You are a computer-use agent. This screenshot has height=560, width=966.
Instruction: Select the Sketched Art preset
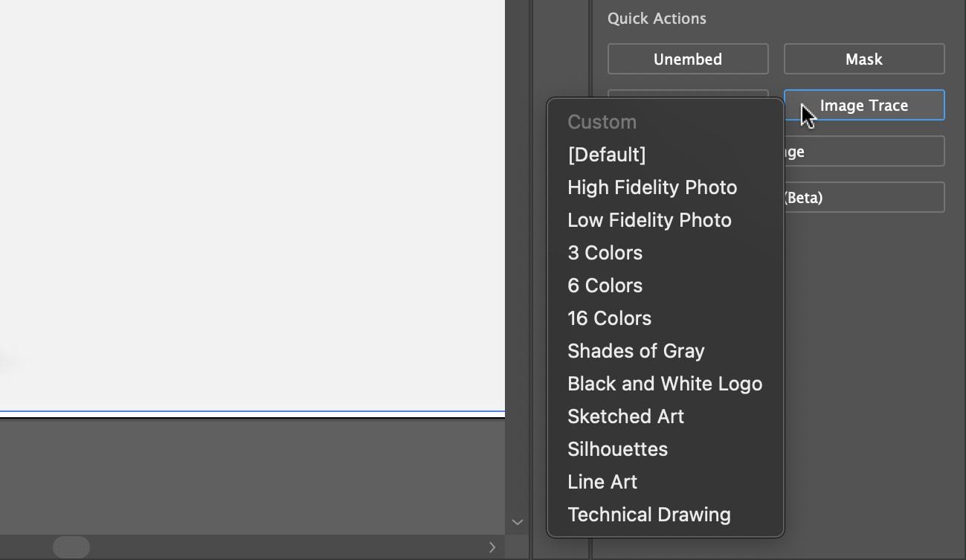coord(625,416)
